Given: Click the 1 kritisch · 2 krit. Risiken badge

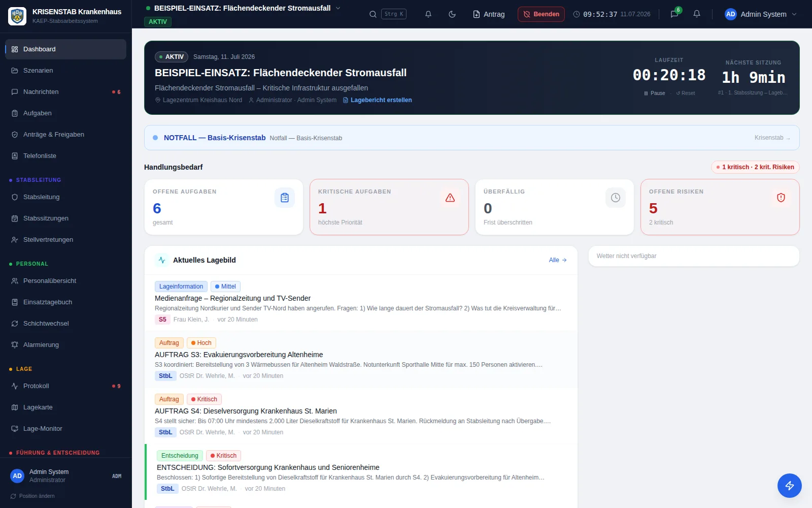Looking at the screenshot, I should click(755, 167).
